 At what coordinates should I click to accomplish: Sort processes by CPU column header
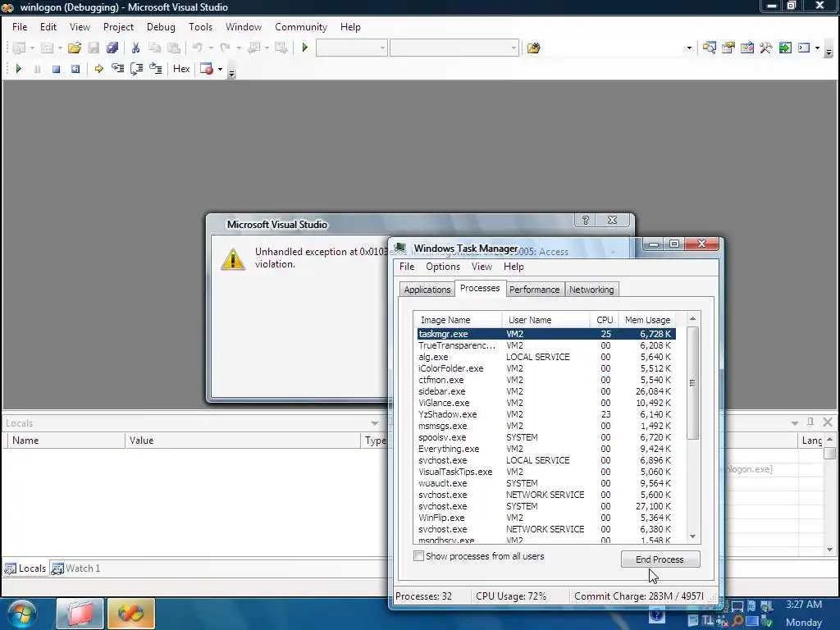point(605,320)
